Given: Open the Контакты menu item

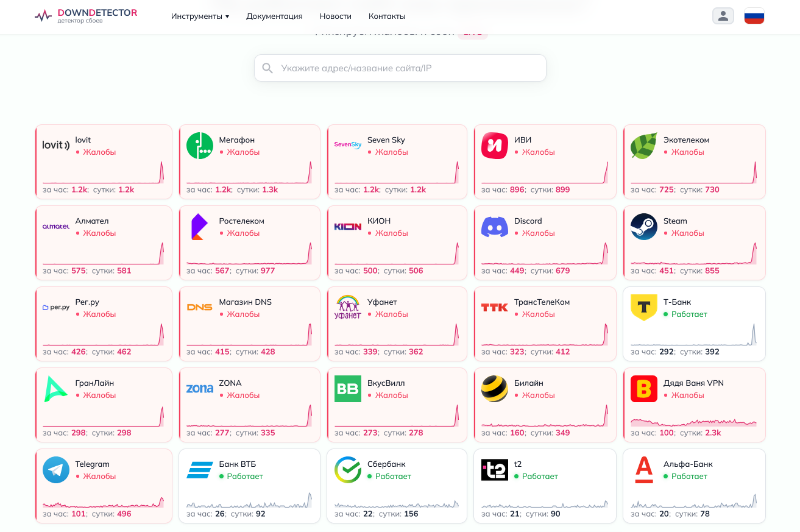Looking at the screenshot, I should tap(387, 16).
